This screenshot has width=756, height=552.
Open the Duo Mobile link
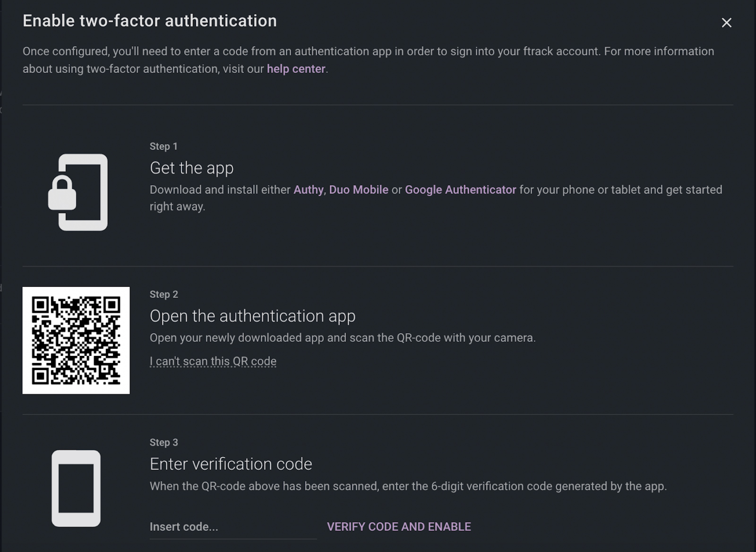click(x=358, y=190)
